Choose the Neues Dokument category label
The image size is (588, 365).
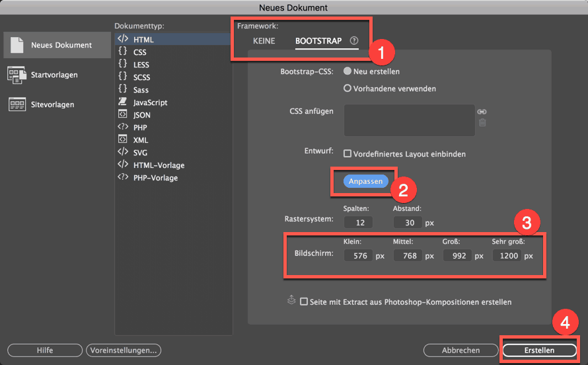(x=61, y=45)
